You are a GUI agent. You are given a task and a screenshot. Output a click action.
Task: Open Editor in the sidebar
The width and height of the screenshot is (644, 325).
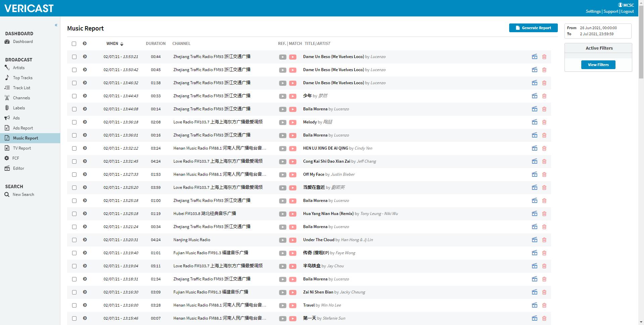tap(18, 168)
